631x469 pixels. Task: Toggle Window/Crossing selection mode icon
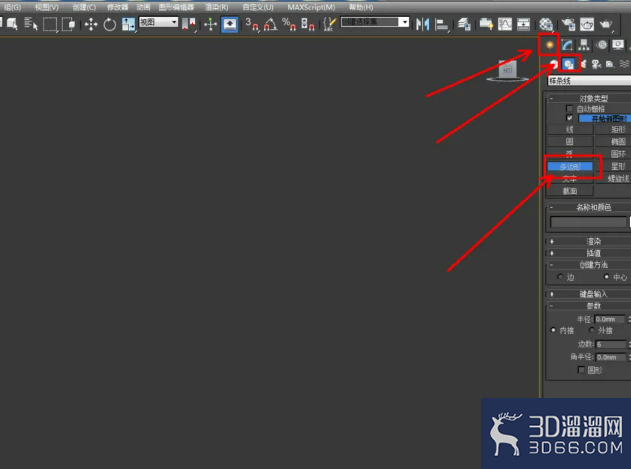click(x=68, y=25)
